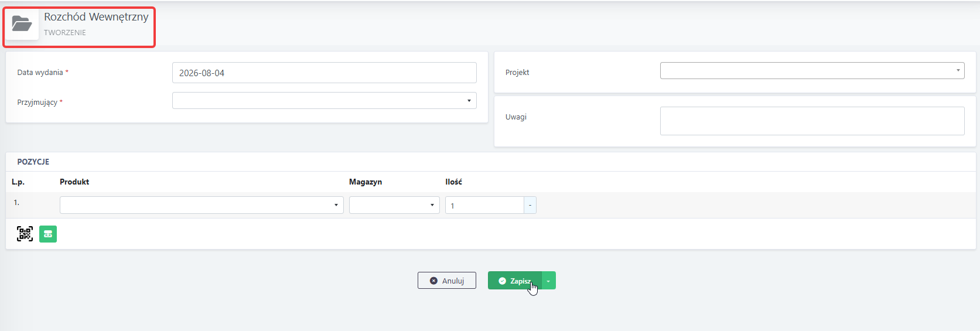
Task: Click the Magazyn column header
Action: click(366, 182)
